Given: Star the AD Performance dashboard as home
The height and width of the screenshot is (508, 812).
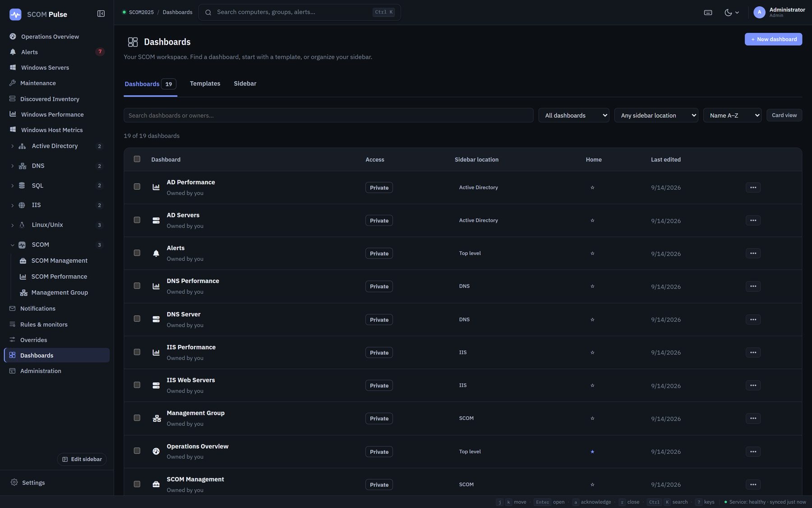Looking at the screenshot, I should (592, 187).
